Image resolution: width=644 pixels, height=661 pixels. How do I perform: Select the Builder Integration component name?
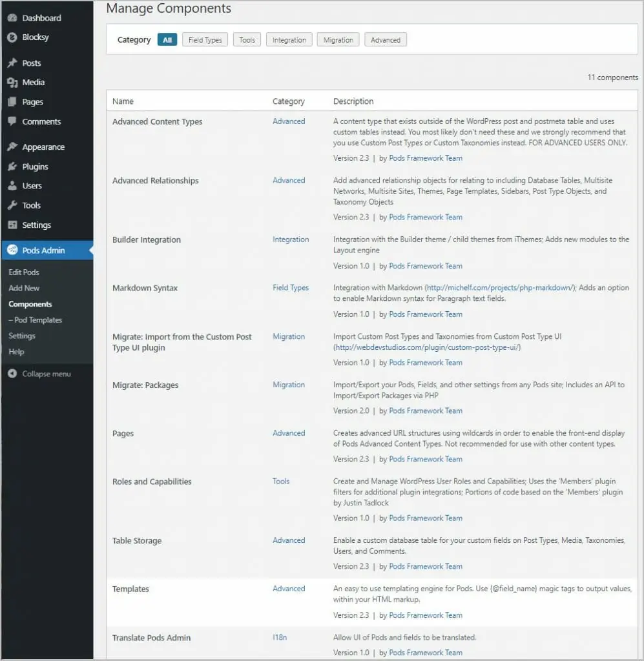click(147, 239)
